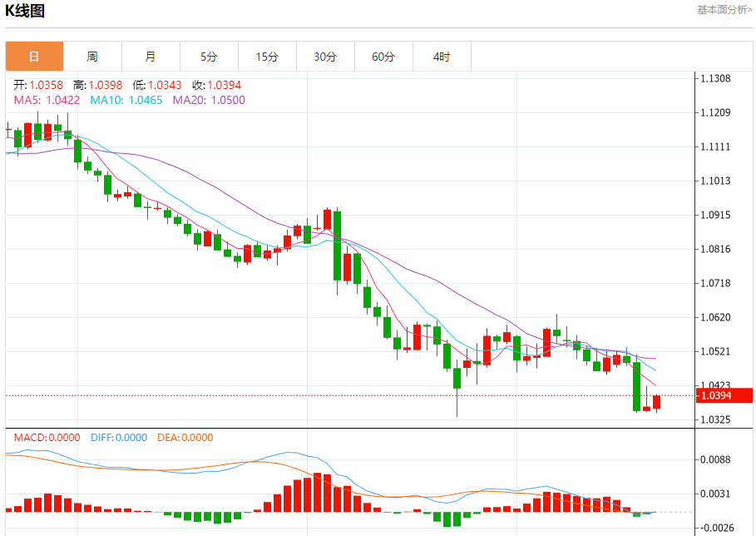Click the DIFF:0.0000 indicator label
Image resolution: width=756 pixels, height=536 pixels.
click(119, 438)
